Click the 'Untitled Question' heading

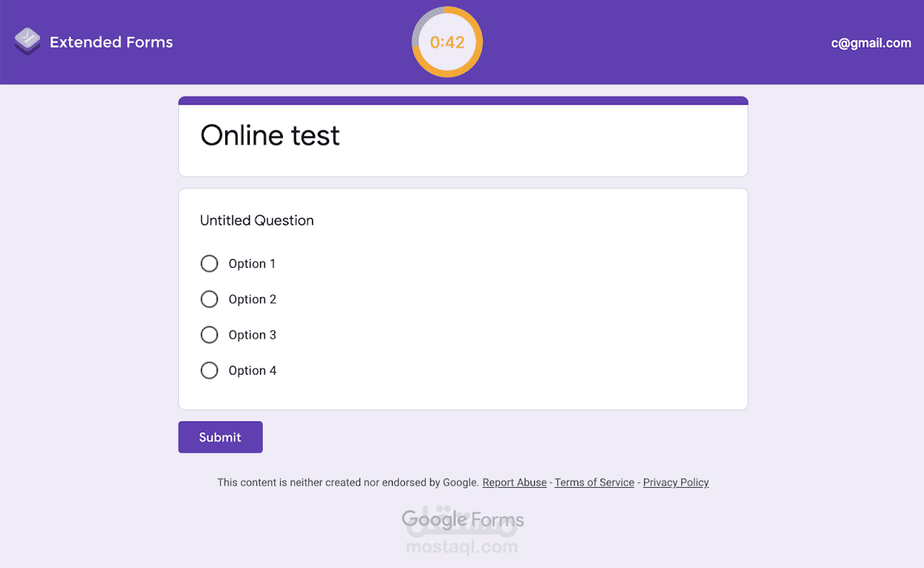pos(257,221)
